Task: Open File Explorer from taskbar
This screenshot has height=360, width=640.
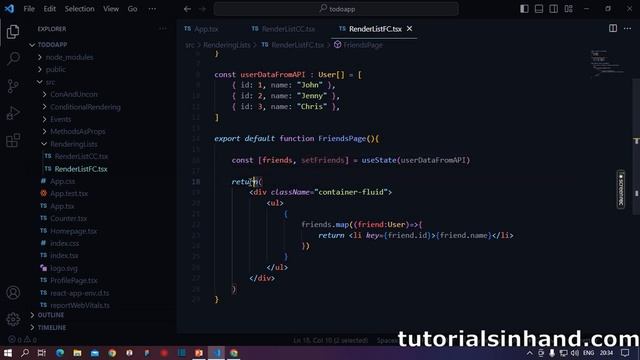Action: pos(77,353)
